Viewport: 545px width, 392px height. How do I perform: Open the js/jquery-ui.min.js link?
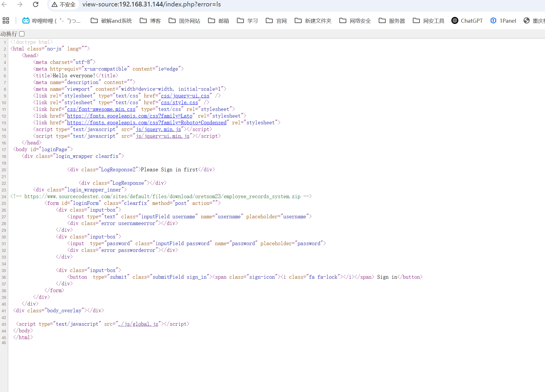(x=163, y=136)
